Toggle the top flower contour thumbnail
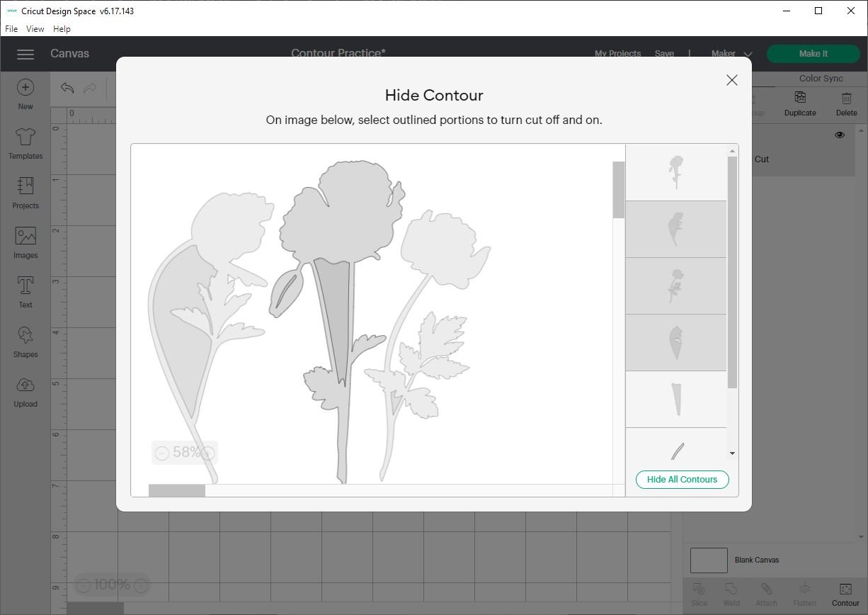 (675, 172)
